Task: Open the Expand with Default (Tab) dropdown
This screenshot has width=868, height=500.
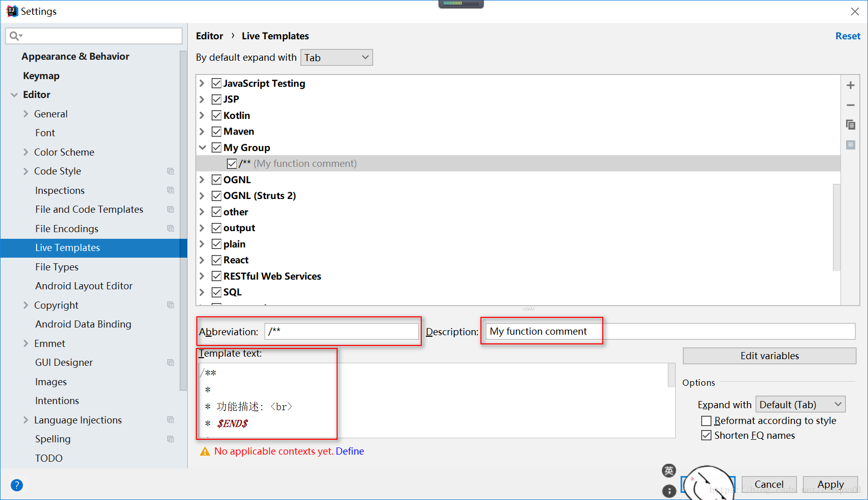Action: [800, 405]
